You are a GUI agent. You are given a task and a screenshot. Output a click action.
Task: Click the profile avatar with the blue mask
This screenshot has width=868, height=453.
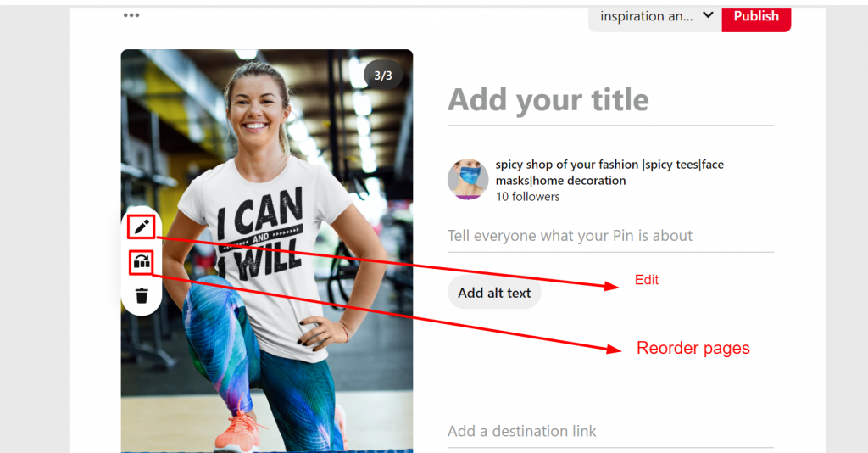click(x=468, y=180)
